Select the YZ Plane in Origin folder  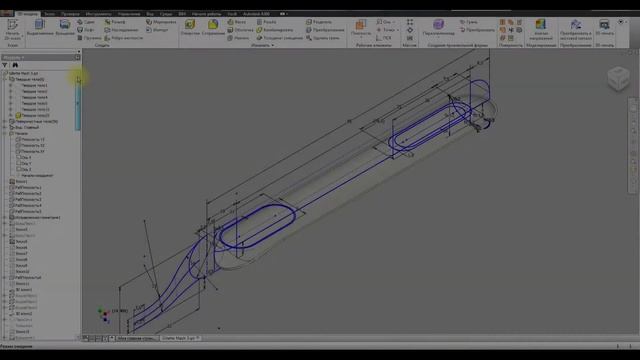(30, 140)
